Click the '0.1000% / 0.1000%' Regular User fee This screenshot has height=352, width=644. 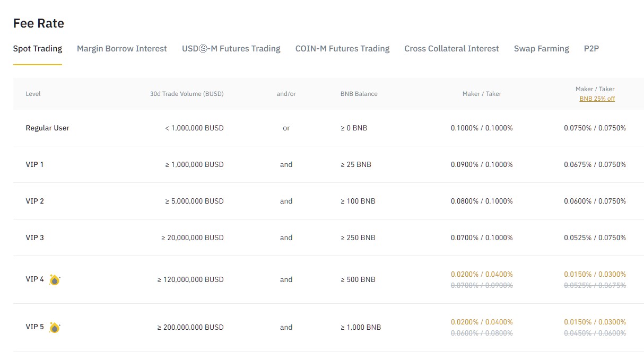click(x=482, y=128)
